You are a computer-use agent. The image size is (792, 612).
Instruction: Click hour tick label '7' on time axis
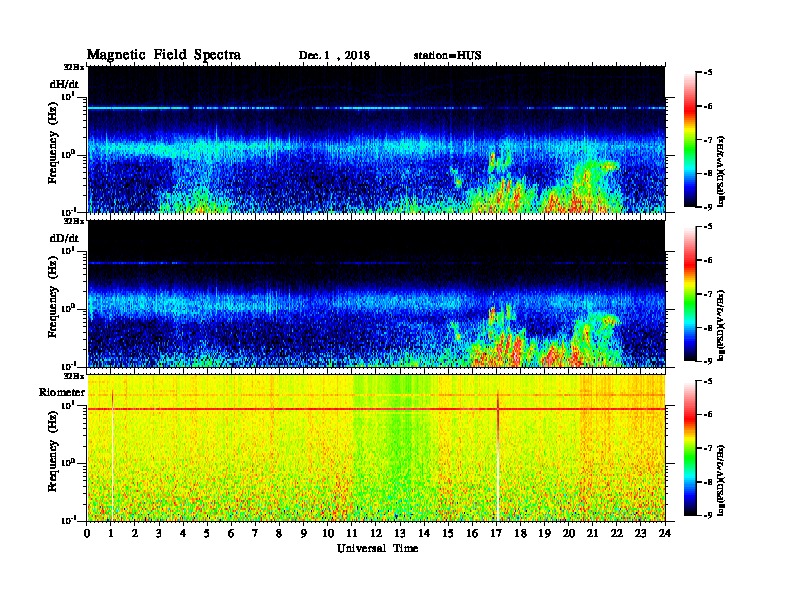pos(255,534)
